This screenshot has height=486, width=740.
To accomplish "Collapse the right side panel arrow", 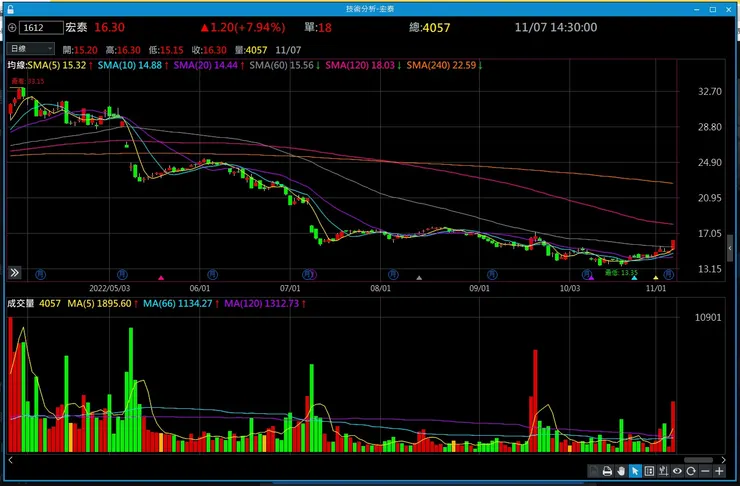I will pos(730,248).
